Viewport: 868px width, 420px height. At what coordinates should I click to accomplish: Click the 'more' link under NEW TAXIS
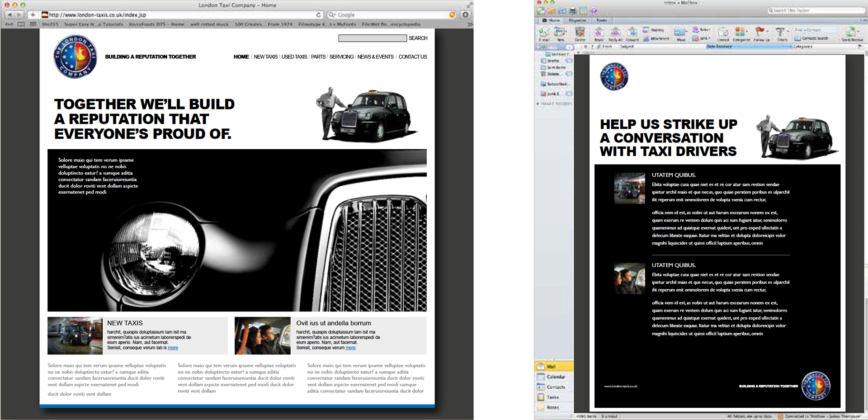point(173,348)
